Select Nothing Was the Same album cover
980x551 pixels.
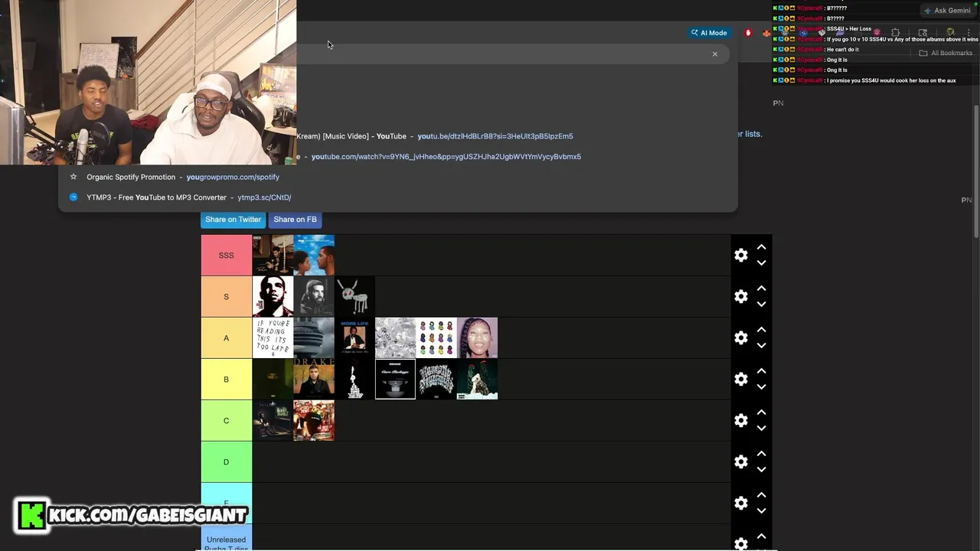pyautogui.click(x=314, y=256)
